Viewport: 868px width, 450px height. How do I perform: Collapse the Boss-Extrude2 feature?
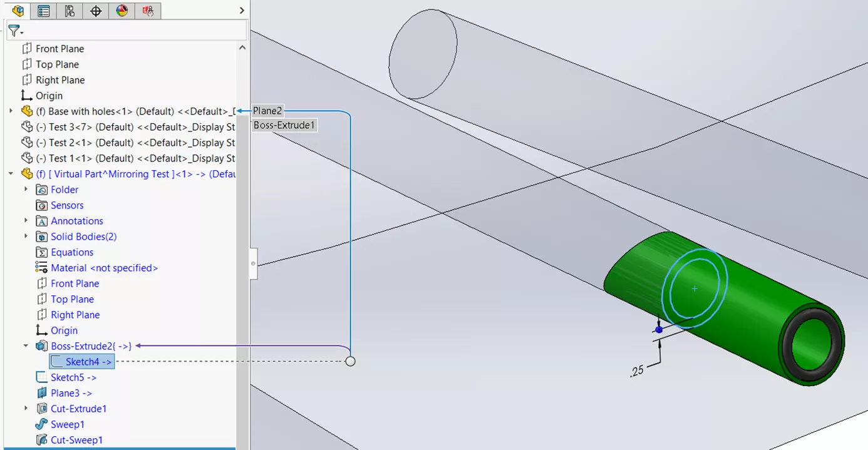pyautogui.click(x=25, y=346)
